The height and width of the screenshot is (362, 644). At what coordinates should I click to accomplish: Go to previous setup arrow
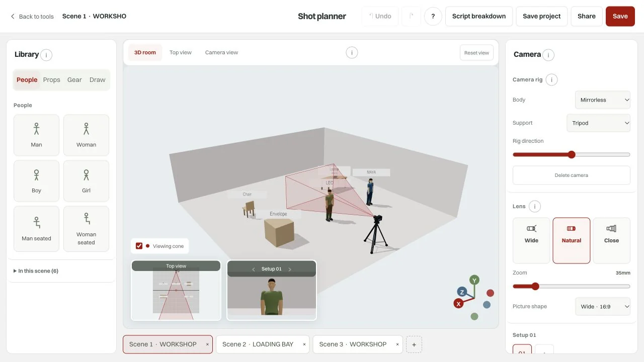254,269
